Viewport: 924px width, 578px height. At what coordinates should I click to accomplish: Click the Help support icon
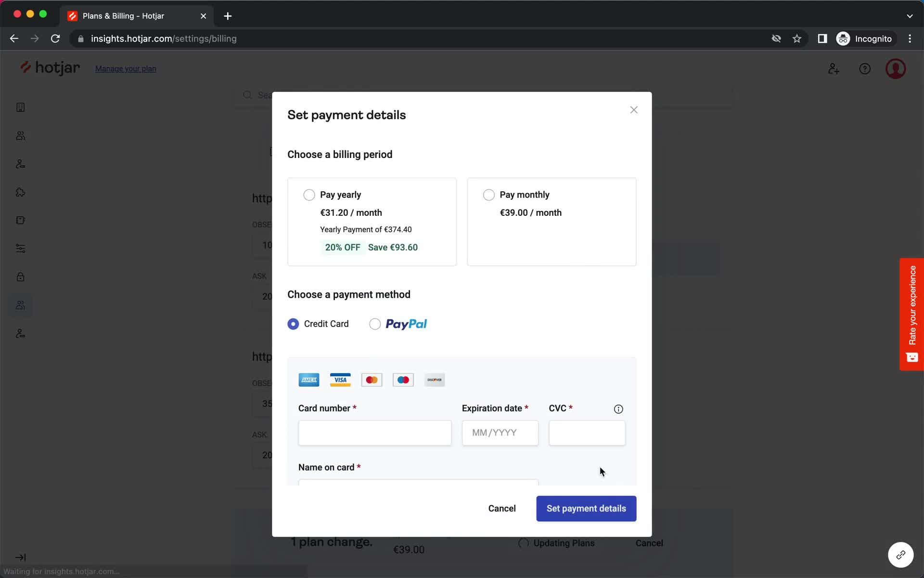click(865, 68)
